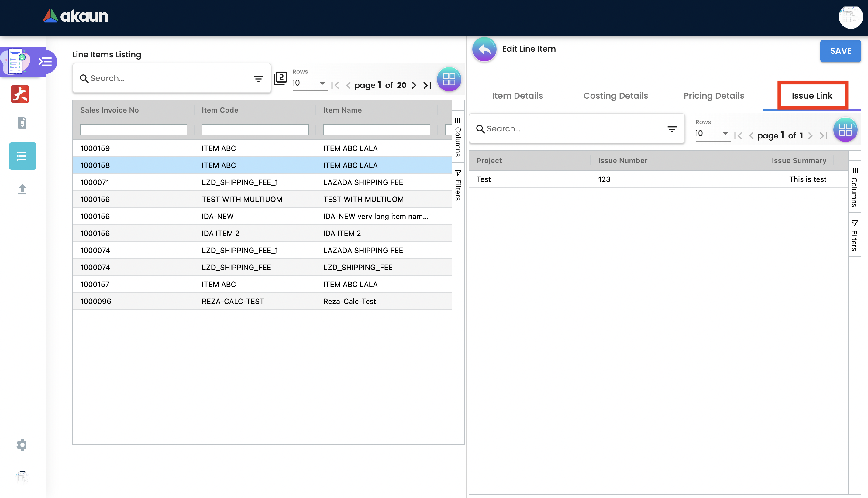Click the red running-figure app icon
This screenshot has height=498, width=868.
tap(20, 94)
